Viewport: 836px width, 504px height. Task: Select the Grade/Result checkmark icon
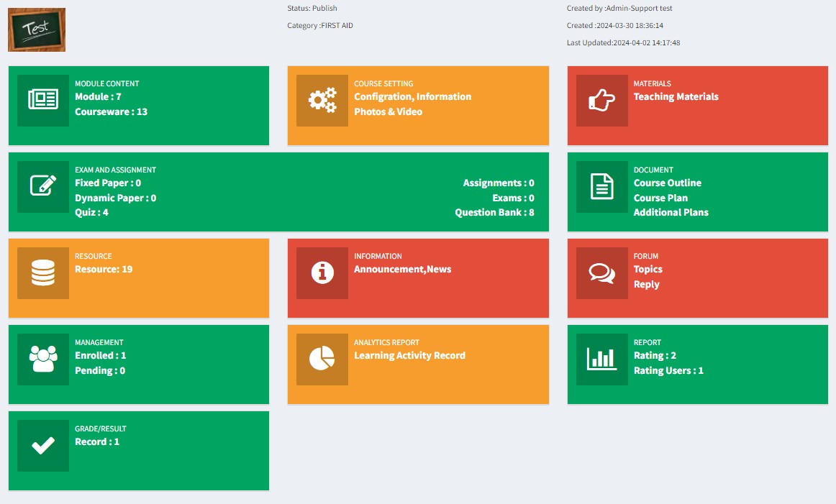click(43, 446)
